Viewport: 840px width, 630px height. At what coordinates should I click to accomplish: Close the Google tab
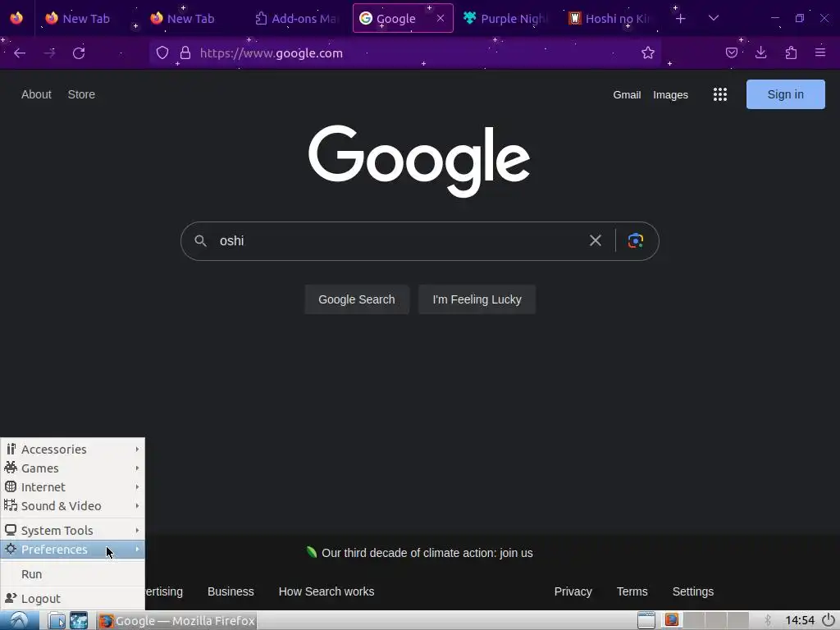[x=441, y=18]
